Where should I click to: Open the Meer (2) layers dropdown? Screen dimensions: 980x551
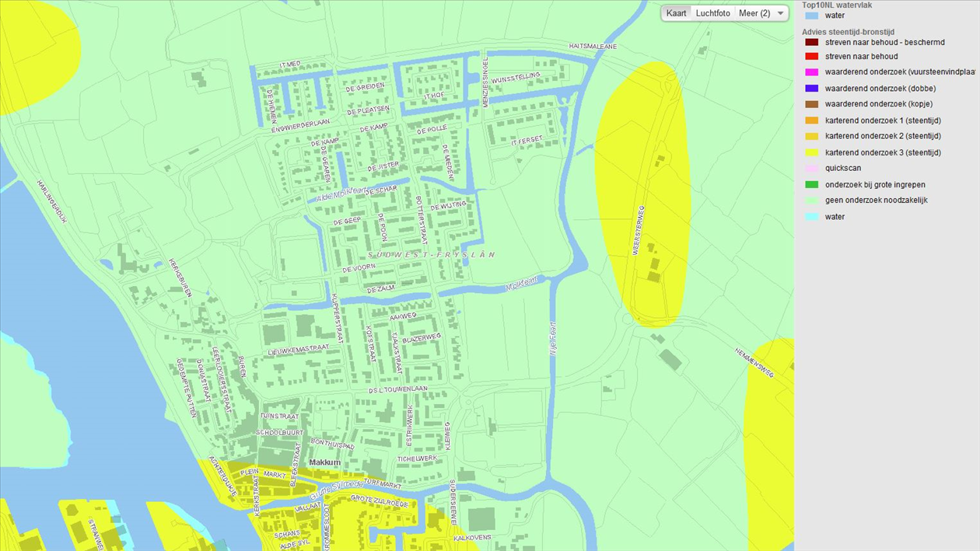pyautogui.click(x=761, y=13)
